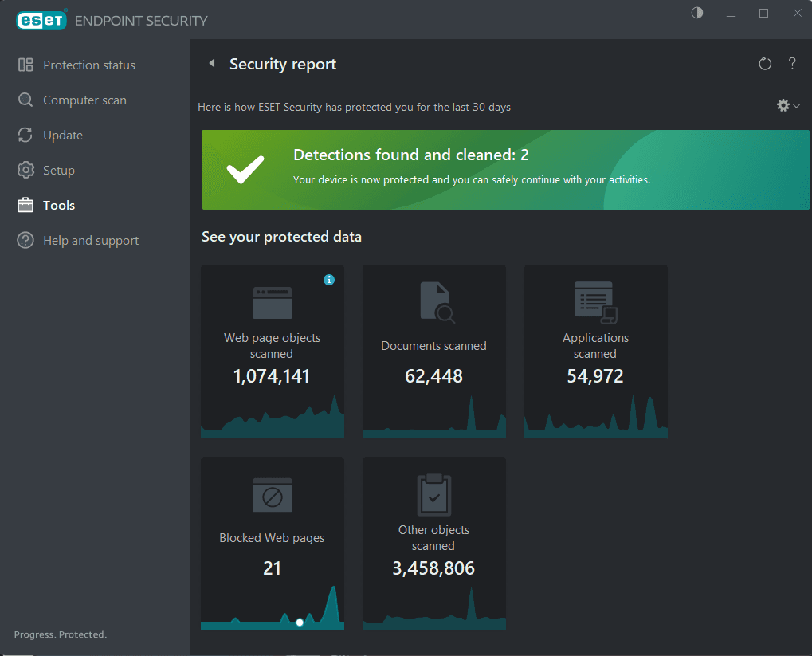Click the Tools briefcase icon
Screen dimensions: 812x656
25,205
